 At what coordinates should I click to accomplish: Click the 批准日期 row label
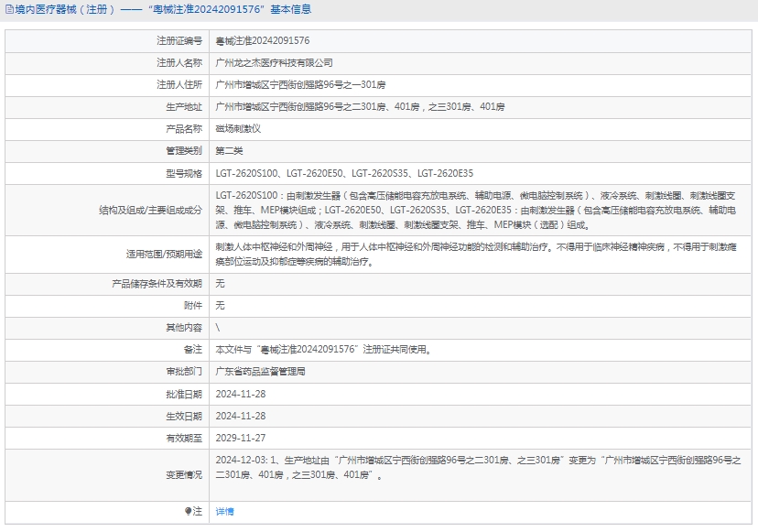pyautogui.click(x=183, y=394)
